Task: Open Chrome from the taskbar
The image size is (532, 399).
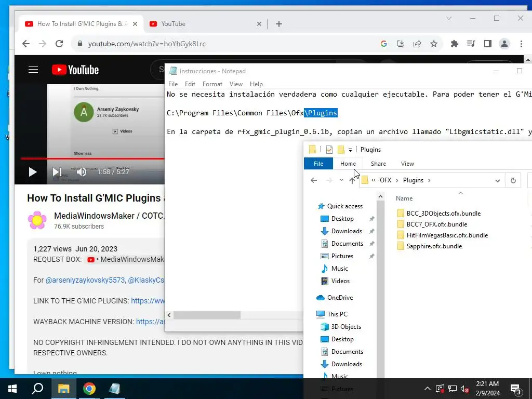Action: tap(89, 389)
